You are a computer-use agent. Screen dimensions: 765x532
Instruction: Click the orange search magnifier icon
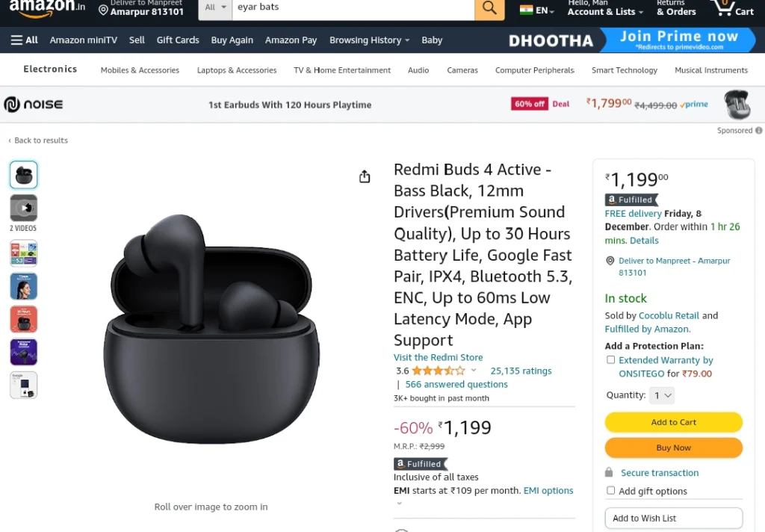click(x=489, y=7)
